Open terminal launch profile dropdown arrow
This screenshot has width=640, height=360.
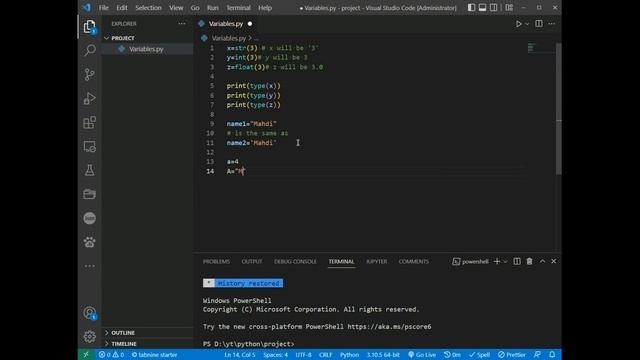[x=505, y=261]
